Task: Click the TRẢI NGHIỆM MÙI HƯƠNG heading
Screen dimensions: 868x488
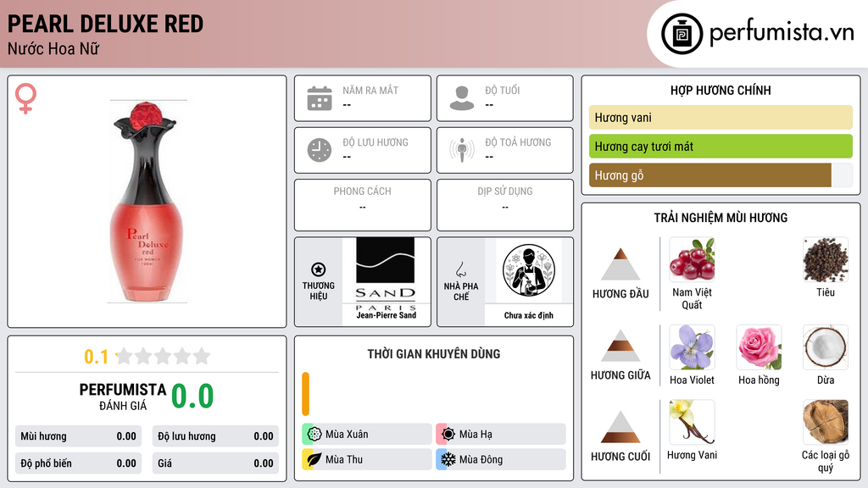Action: pyautogui.click(x=721, y=218)
